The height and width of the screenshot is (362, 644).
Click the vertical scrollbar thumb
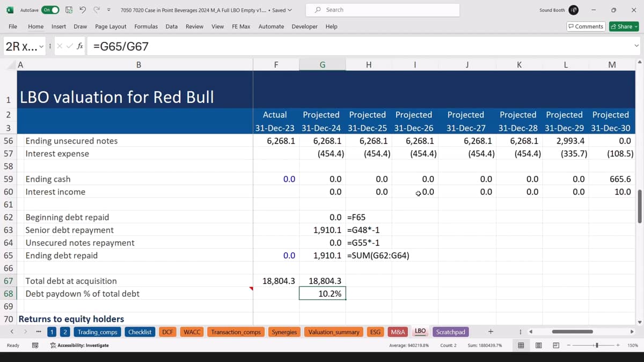(x=639, y=206)
